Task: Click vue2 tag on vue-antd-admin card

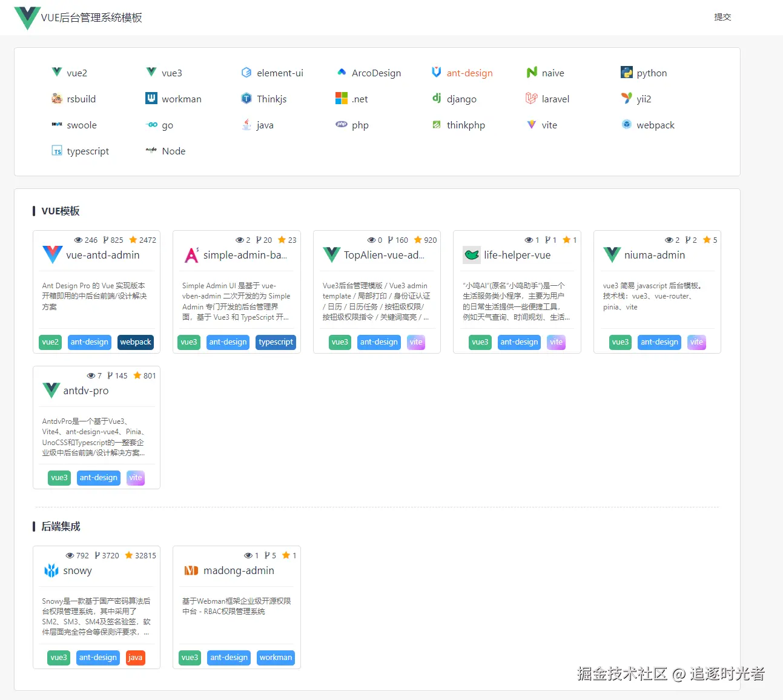Action: coord(50,342)
